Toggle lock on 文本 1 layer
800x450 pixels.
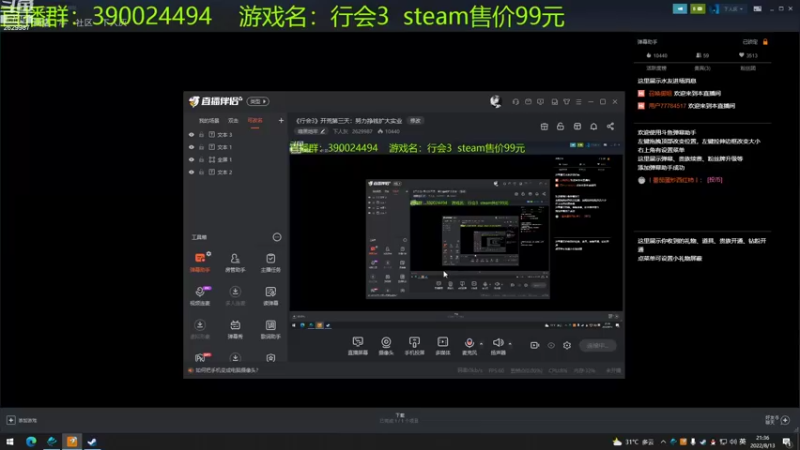202,147
